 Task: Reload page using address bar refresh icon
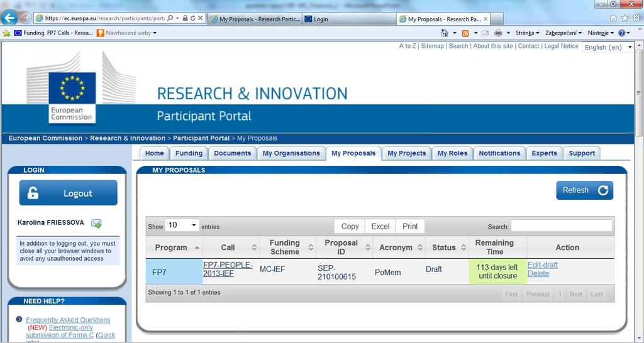click(192, 18)
